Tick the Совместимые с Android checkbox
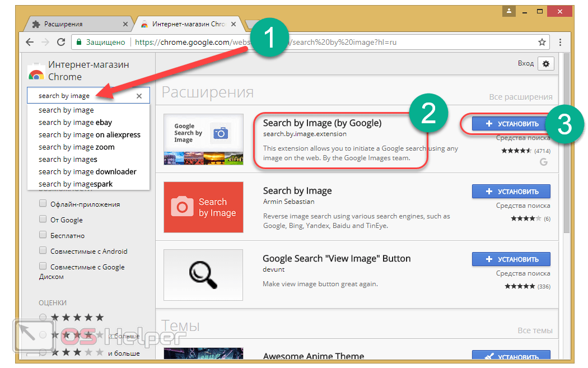588x368 pixels. 43,251
